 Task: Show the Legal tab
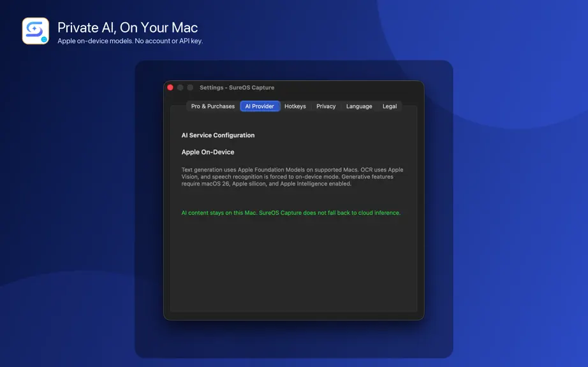coord(390,106)
